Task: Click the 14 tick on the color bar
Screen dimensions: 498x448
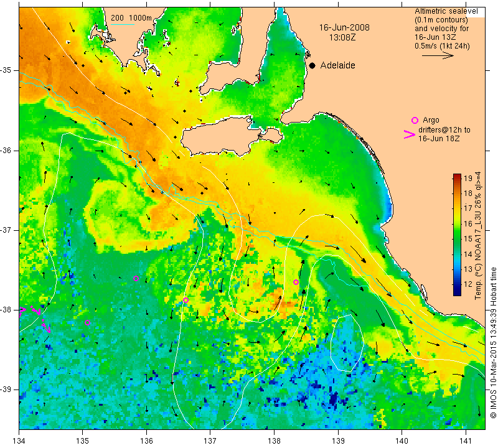Action: click(x=468, y=254)
